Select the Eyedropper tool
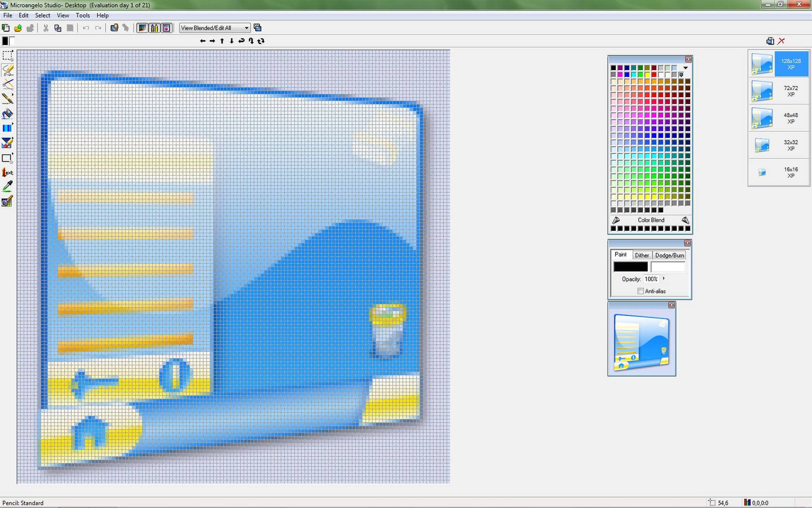The height and width of the screenshot is (508, 812). point(8,186)
